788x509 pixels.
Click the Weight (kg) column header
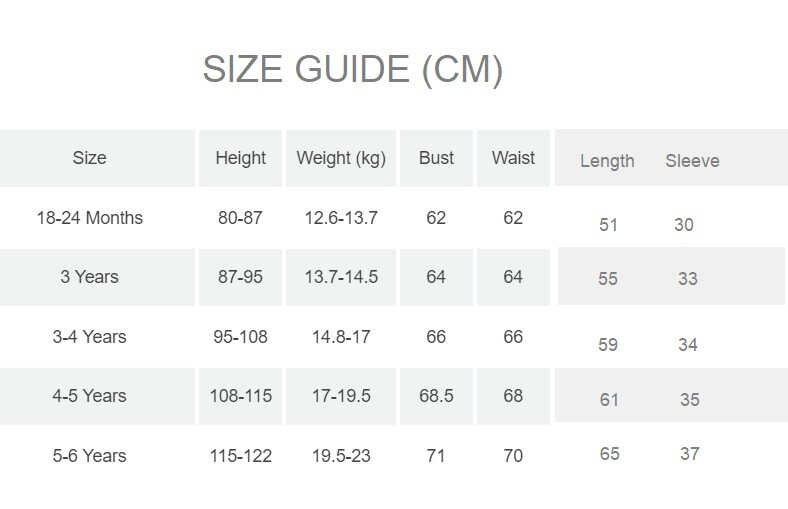click(x=341, y=158)
